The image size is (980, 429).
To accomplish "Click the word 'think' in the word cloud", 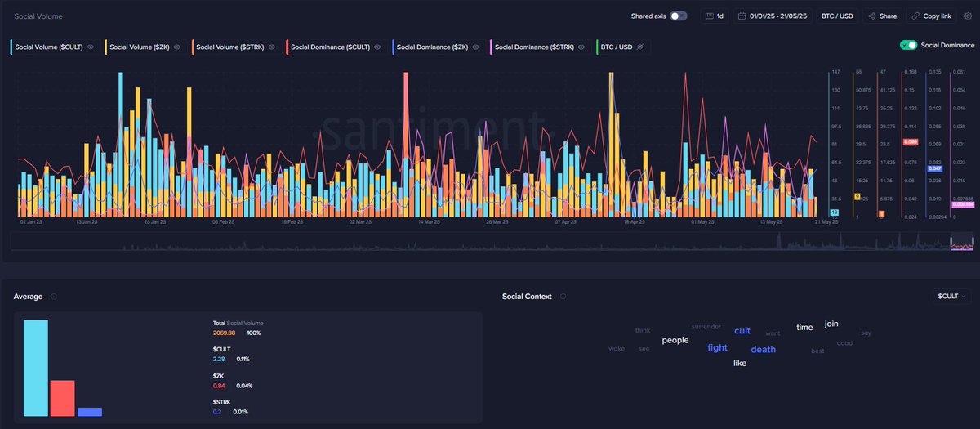I will (643, 330).
